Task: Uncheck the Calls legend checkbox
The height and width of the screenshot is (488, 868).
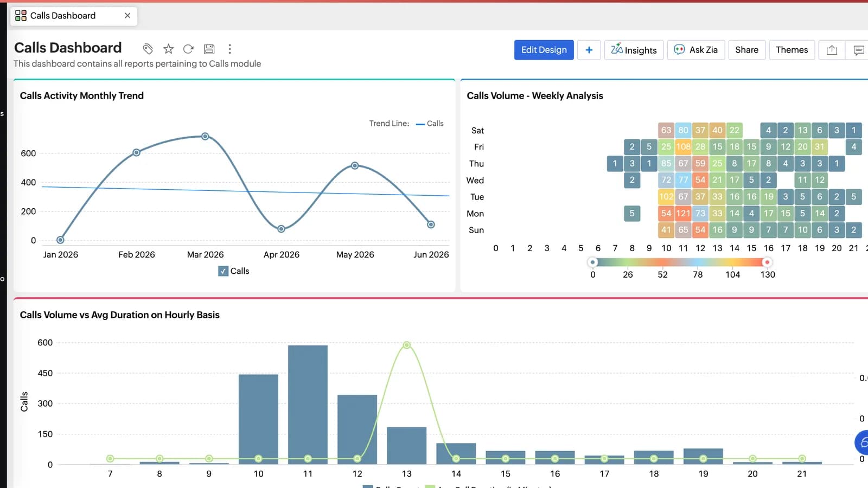Action: pos(224,271)
